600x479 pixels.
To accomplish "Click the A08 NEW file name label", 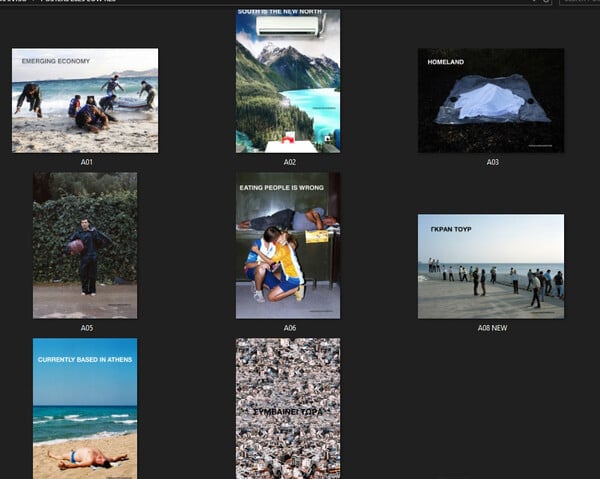I will coord(491,328).
